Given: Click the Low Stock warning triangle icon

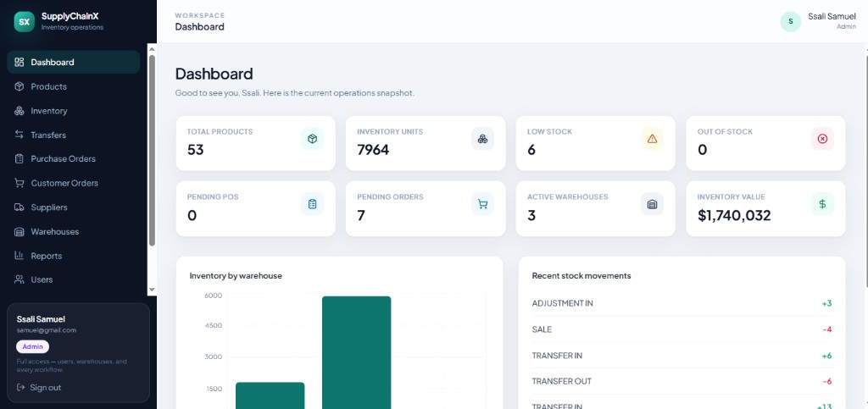Looking at the screenshot, I should pyautogui.click(x=652, y=139).
